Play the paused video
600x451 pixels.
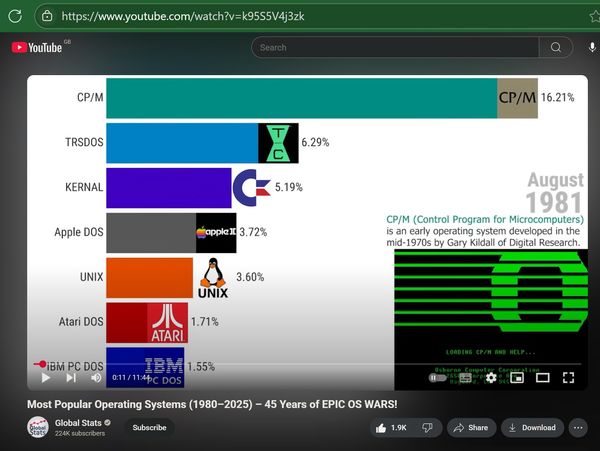pyautogui.click(x=45, y=378)
